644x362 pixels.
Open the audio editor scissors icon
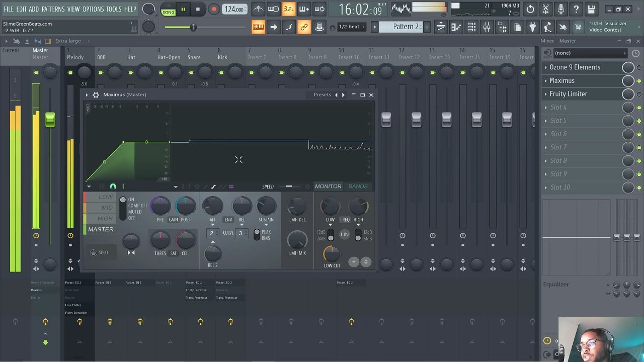click(x=545, y=9)
